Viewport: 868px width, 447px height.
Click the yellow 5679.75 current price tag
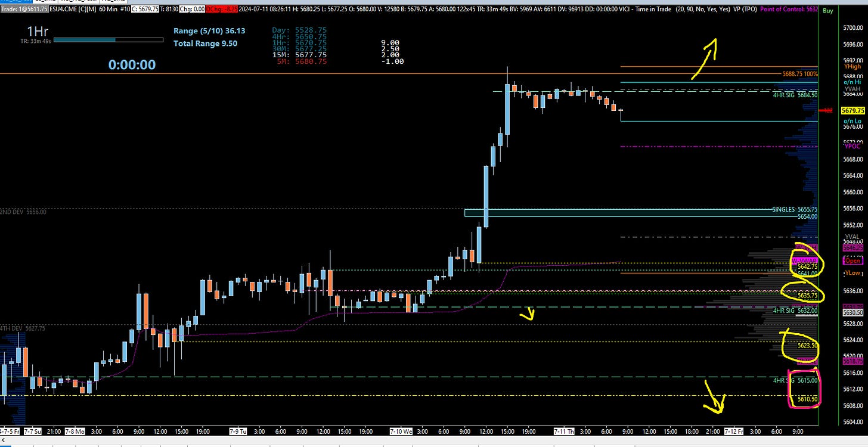852,111
